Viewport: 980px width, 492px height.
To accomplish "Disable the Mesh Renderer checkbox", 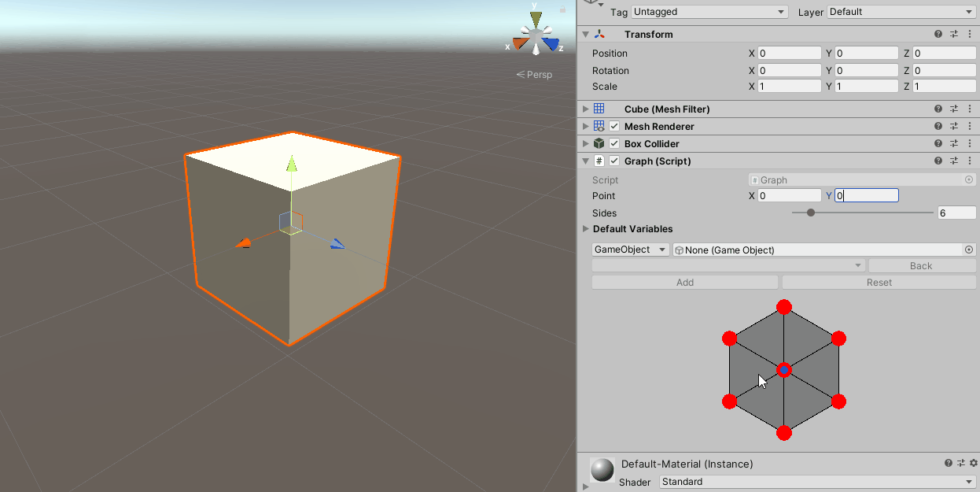I will (614, 126).
